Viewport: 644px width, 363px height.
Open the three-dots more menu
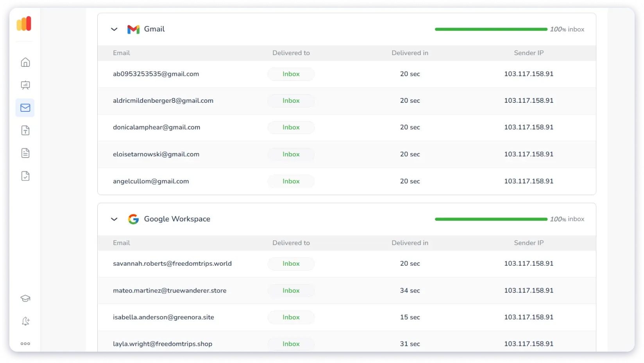[25, 344]
